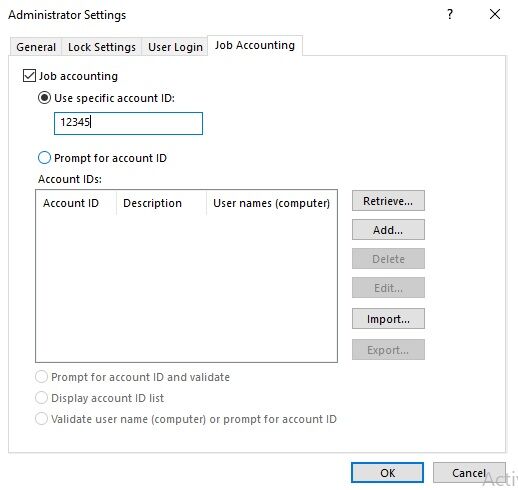Click the Add... account button

(x=388, y=230)
